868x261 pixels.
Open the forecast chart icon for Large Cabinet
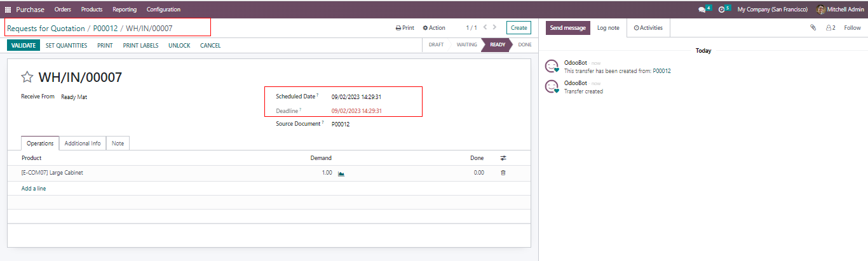point(341,173)
